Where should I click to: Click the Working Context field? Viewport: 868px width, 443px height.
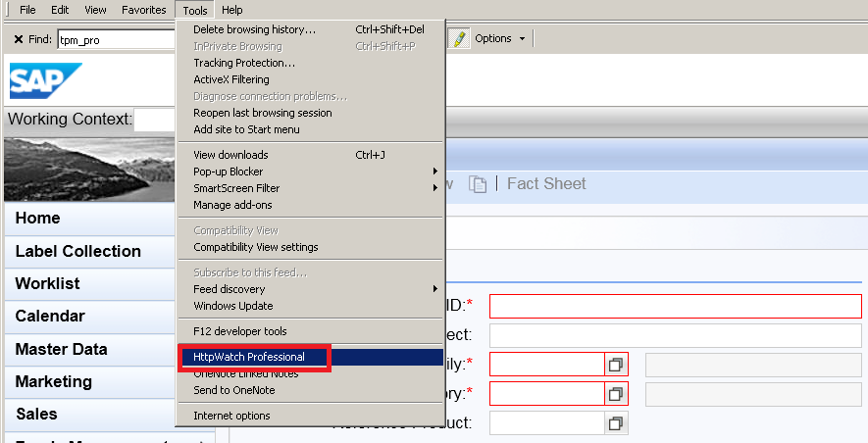[x=154, y=120]
